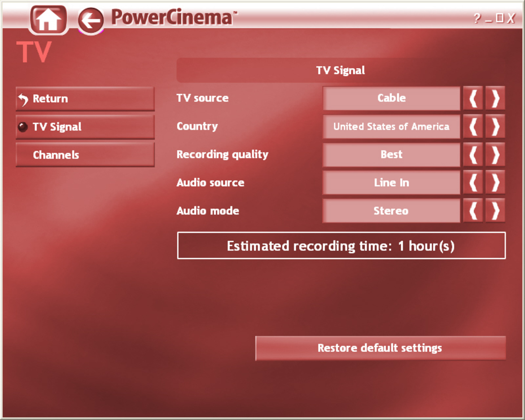Advance Recording quality to next option
The width and height of the screenshot is (525, 420).
495,155
